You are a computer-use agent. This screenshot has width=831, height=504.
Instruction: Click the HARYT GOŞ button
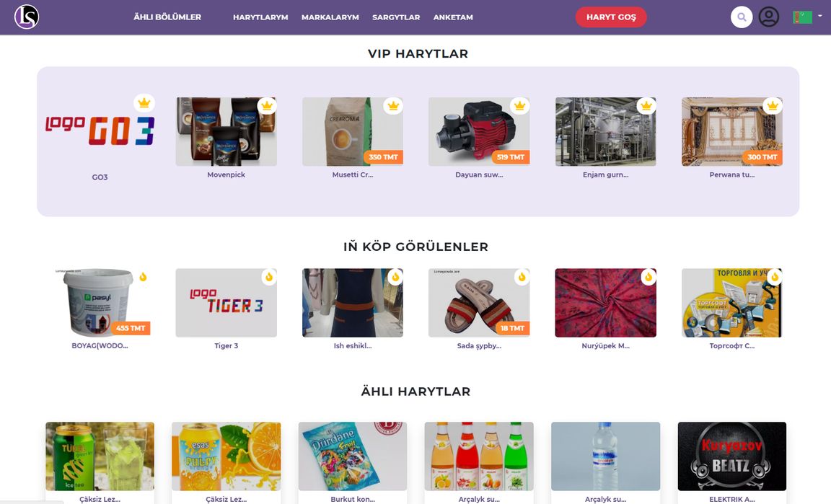611,17
